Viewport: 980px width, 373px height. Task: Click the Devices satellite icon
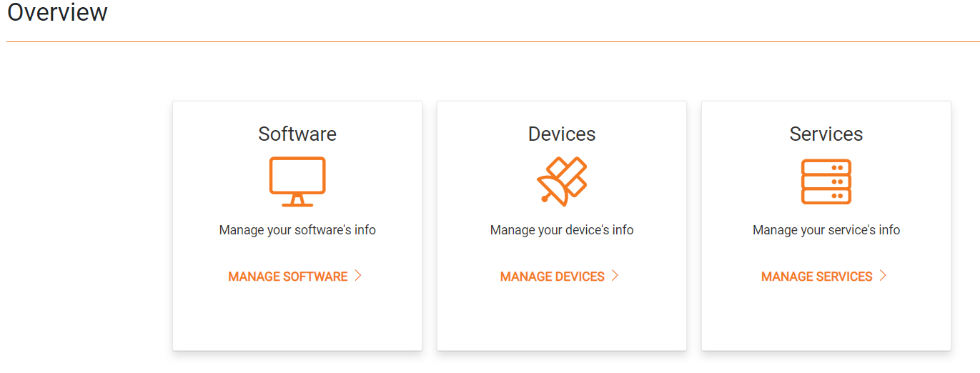click(562, 181)
